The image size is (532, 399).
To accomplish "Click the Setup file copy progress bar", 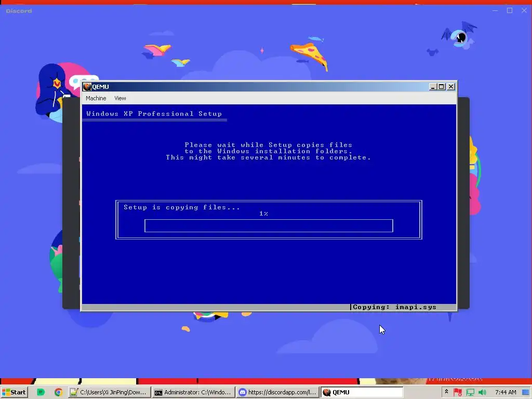I will coord(269,225).
